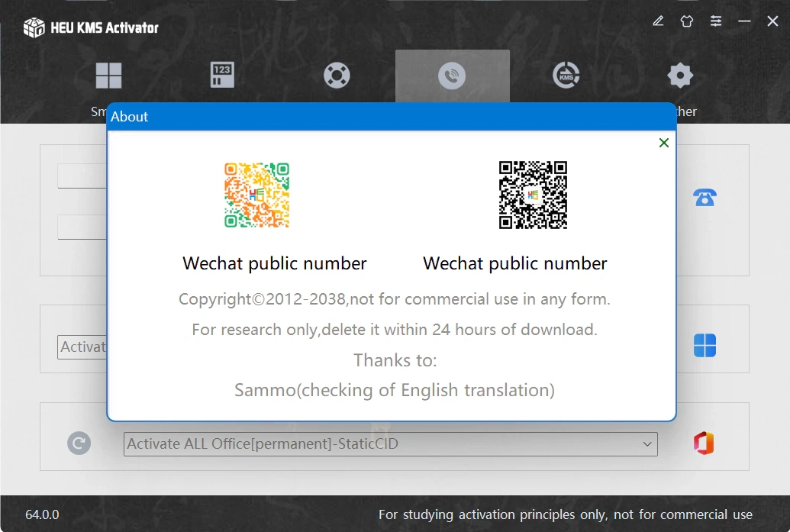Click the partially hidden Activat dropdown

coord(82,347)
